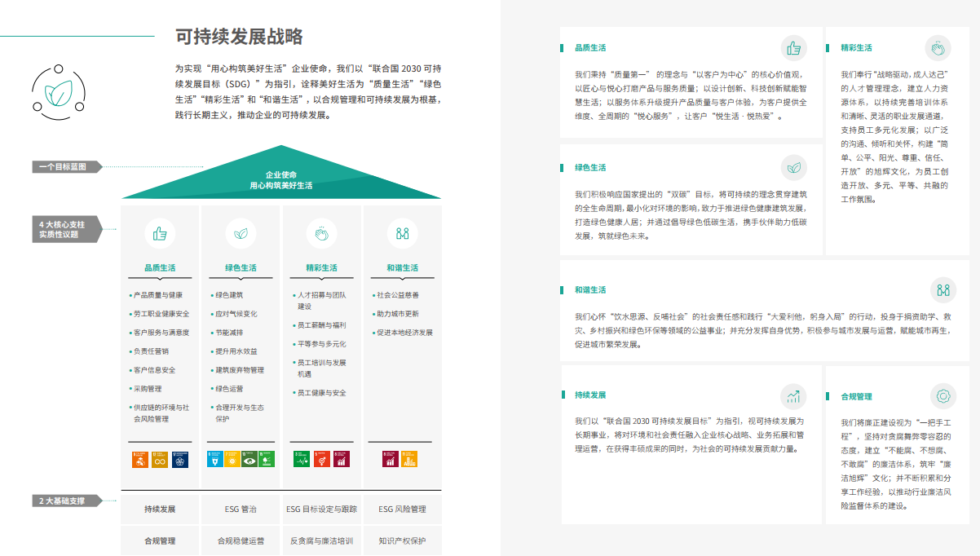Click the 知识产权保护 cell
The image size is (980, 556).
[x=402, y=541]
